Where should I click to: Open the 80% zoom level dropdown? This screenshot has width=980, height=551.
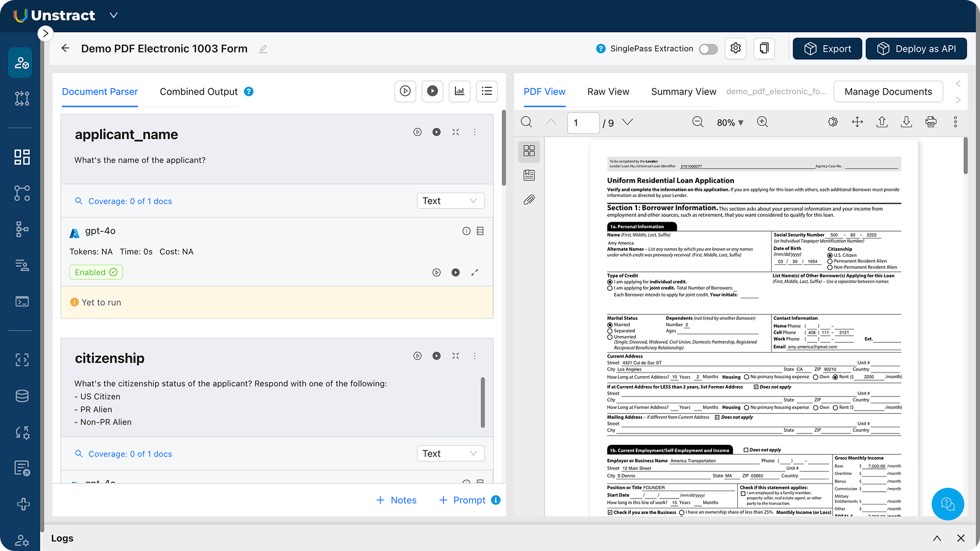click(x=730, y=123)
